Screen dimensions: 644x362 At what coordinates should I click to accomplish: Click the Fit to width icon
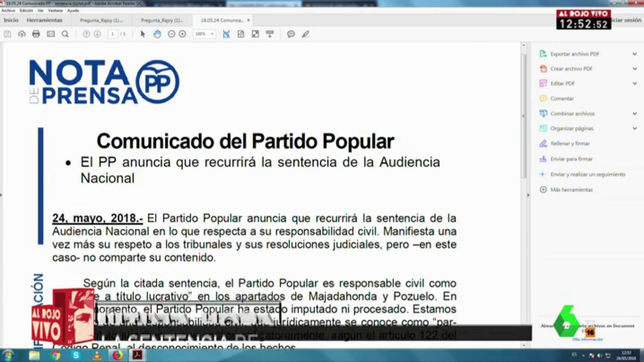click(x=226, y=34)
